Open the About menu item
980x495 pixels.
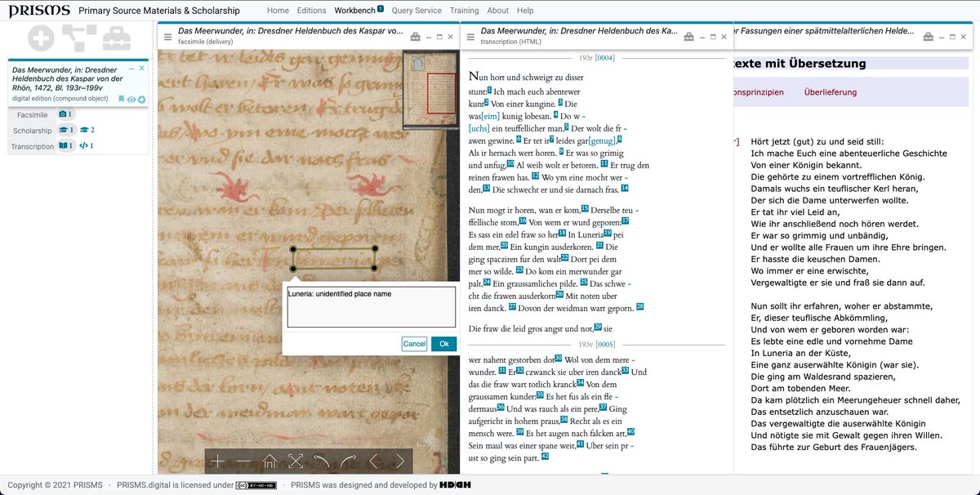point(497,11)
